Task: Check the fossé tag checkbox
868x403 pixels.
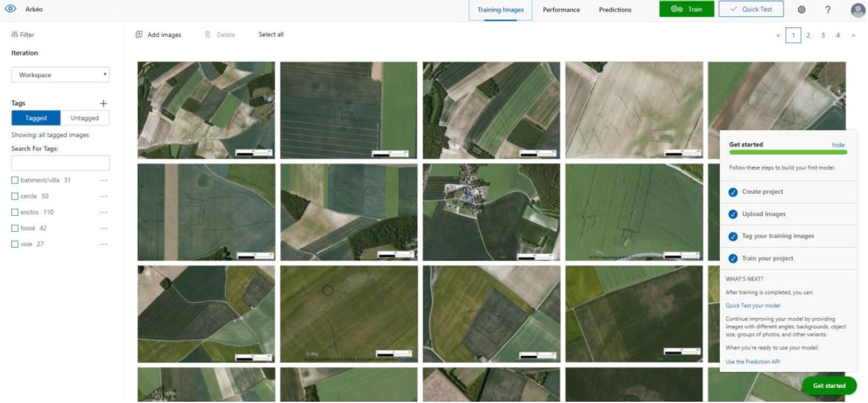Action: [15, 228]
